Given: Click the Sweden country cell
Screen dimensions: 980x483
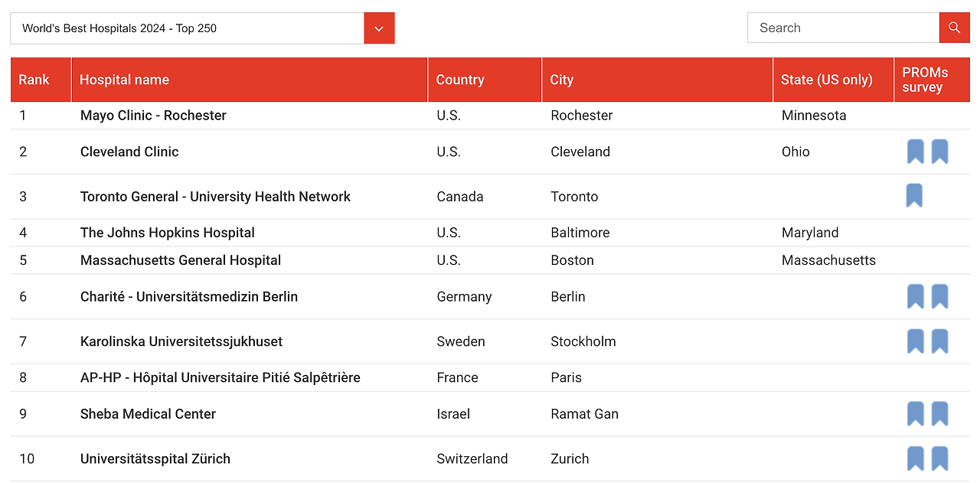Looking at the screenshot, I should click(461, 341).
